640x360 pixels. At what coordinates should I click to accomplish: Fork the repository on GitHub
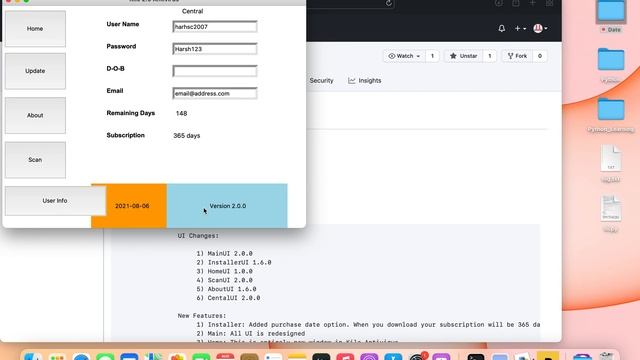pyautogui.click(x=518, y=56)
